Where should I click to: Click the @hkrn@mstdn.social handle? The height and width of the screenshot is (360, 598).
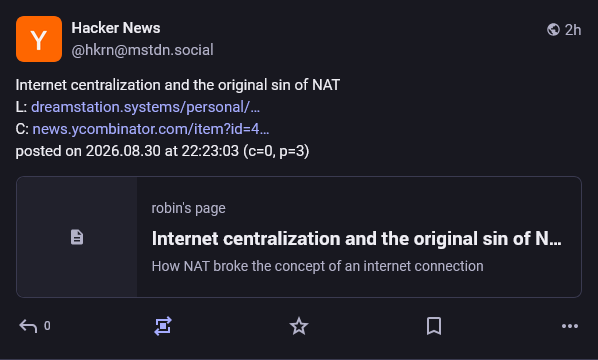(x=143, y=50)
